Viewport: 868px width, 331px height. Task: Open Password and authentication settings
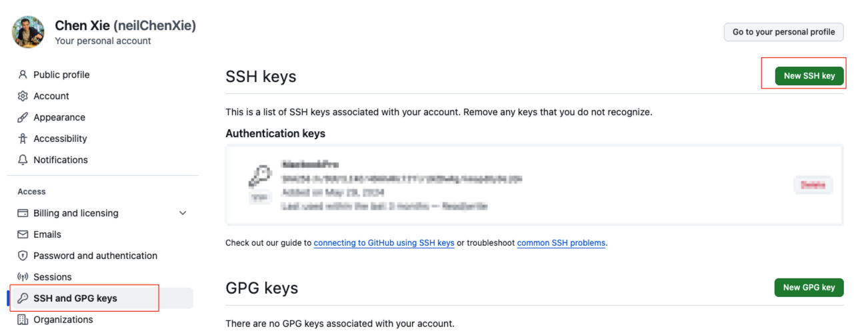pos(95,256)
